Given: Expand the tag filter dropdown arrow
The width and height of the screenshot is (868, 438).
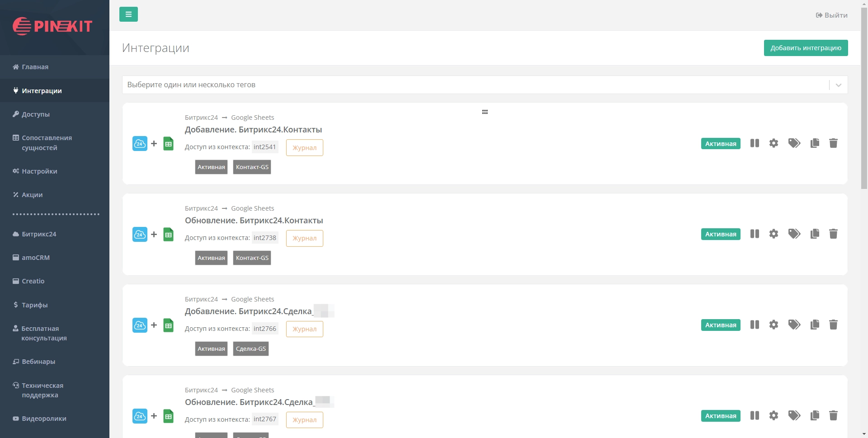Looking at the screenshot, I should [838, 85].
